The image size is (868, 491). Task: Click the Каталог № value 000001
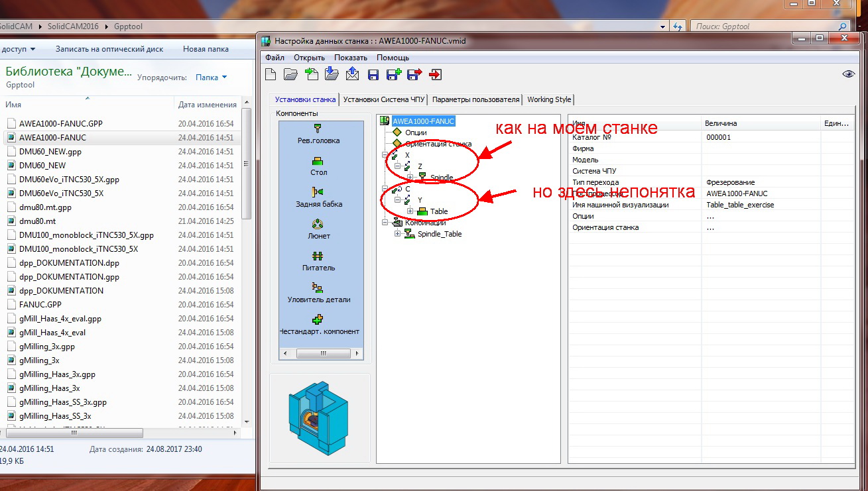click(719, 137)
